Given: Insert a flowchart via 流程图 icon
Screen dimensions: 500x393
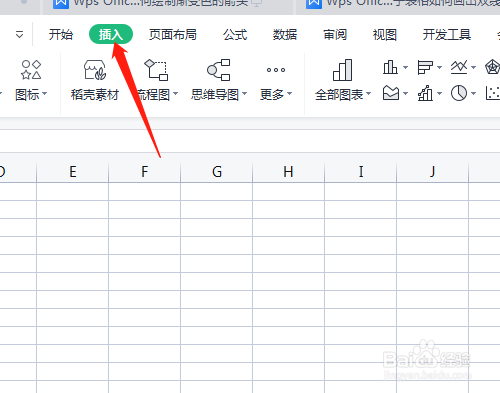Looking at the screenshot, I should (156, 70).
